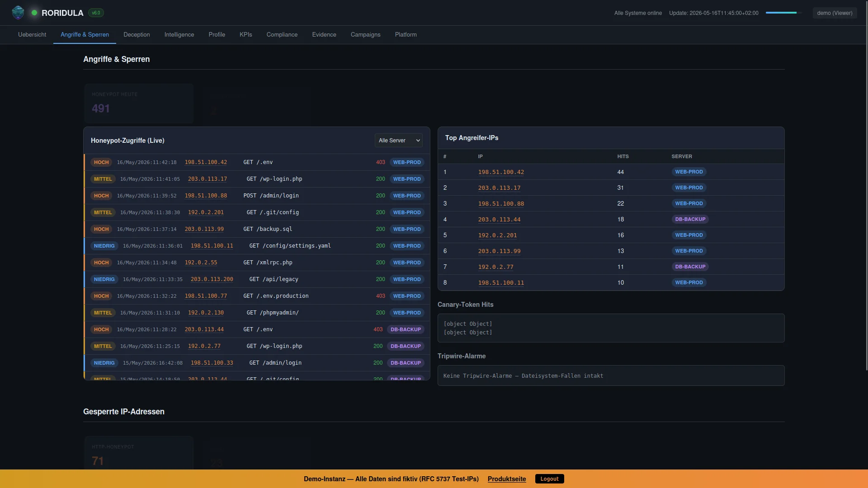Open IP 203.0.113.99 in the live log
868x488 pixels.
tap(204, 229)
